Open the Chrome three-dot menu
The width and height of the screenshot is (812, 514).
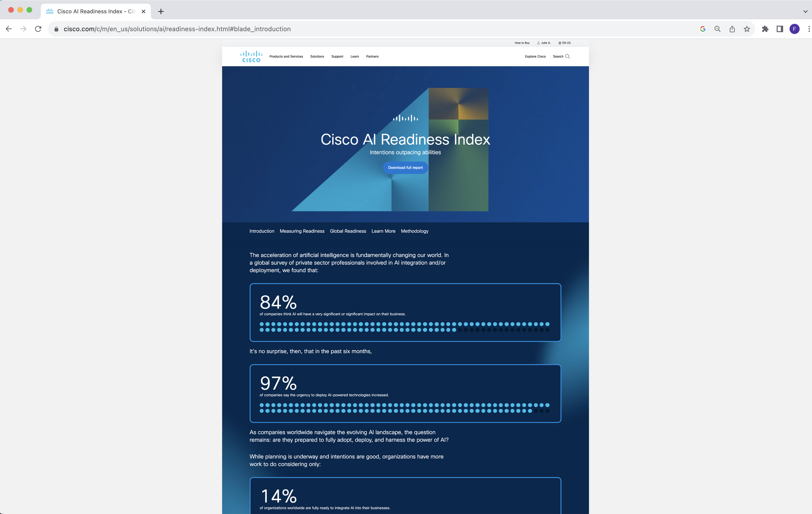coord(809,29)
